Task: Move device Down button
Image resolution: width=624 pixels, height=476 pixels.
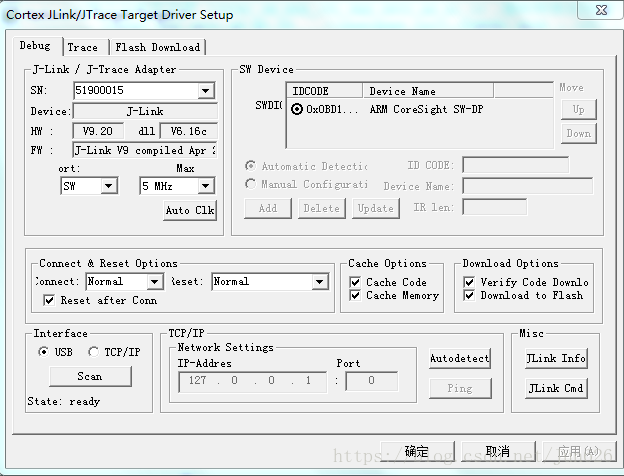Action: [579, 133]
